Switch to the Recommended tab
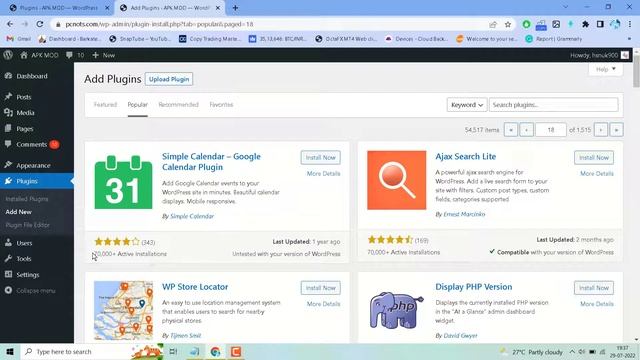Screen dimensions: 640x360 coord(178,104)
